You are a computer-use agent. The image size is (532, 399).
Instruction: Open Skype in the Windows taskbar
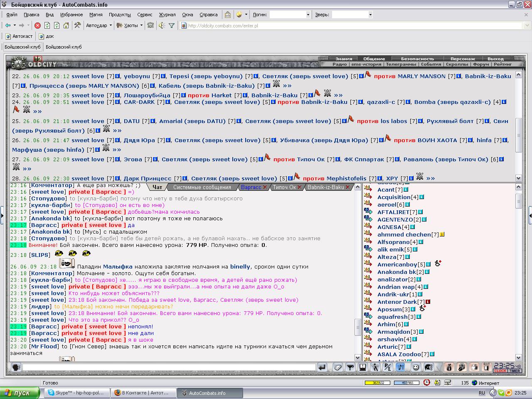click(x=77, y=393)
